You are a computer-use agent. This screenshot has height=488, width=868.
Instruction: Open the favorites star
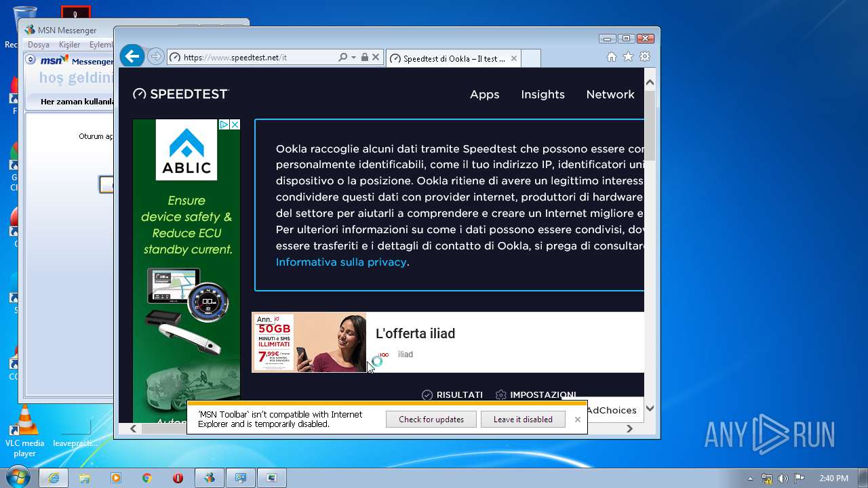[629, 57]
